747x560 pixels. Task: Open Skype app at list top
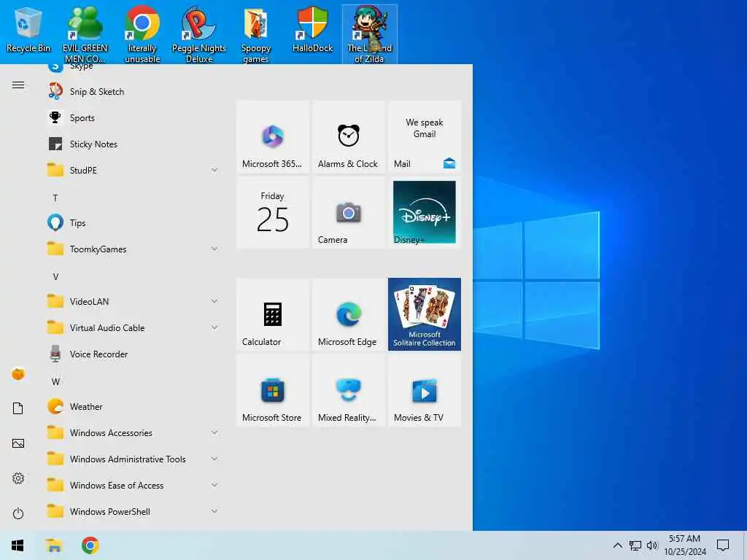click(133, 68)
